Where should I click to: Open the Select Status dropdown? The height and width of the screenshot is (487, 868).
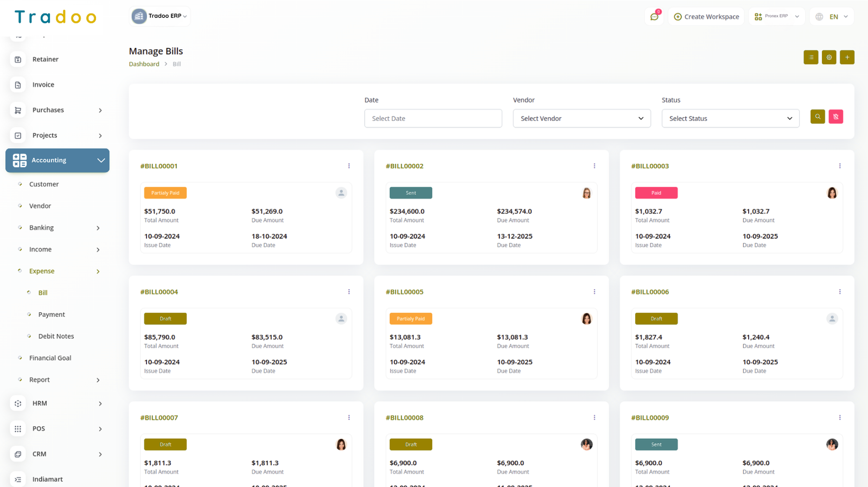tap(730, 119)
